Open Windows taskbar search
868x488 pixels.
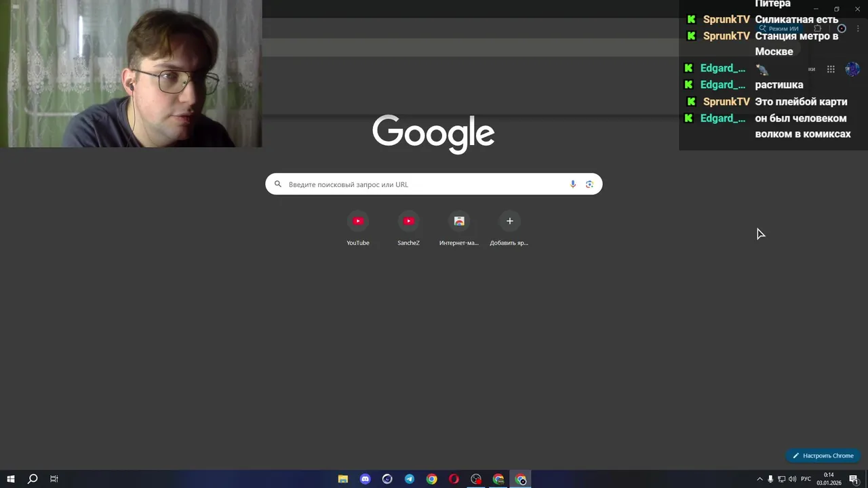[32, 479]
